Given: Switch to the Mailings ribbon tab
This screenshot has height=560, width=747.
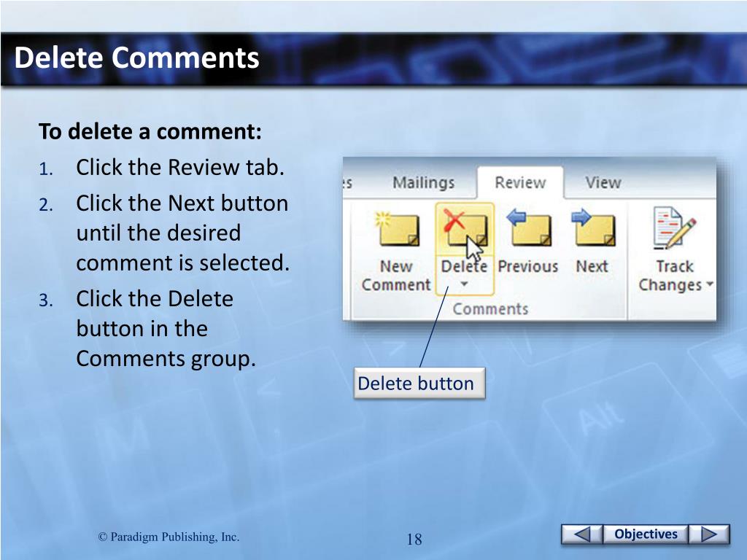Looking at the screenshot, I should point(424,182).
